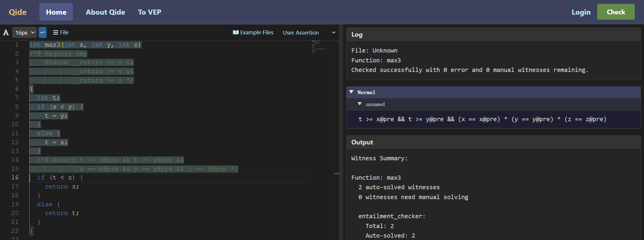Open the About Qide page
The image size is (644, 240).
105,12
